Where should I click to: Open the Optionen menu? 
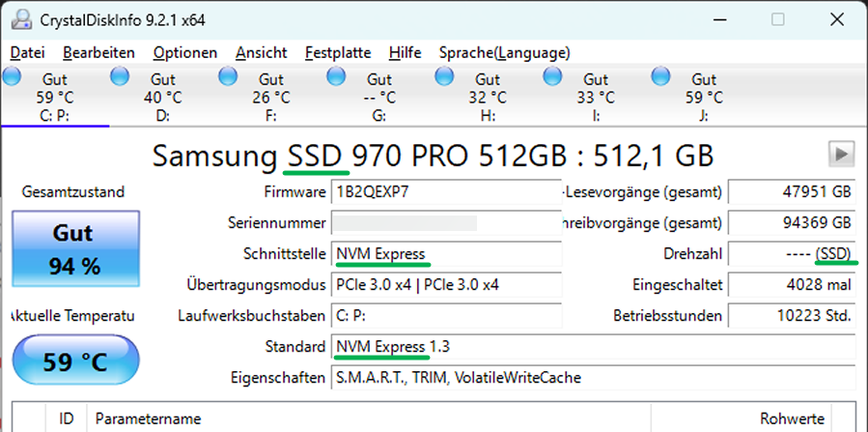coord(185,53)
